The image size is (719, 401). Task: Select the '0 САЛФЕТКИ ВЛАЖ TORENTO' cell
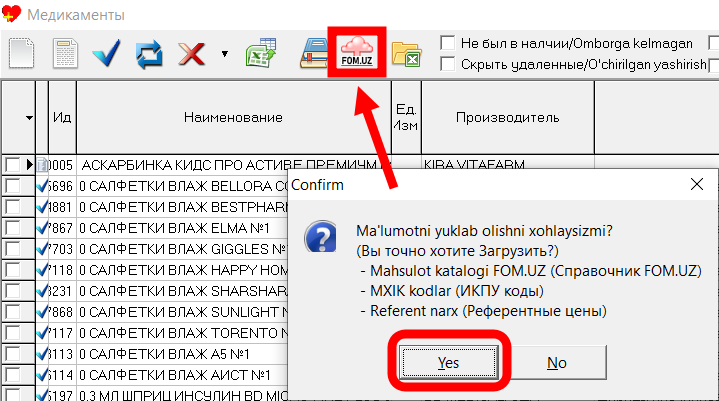click(183, 334)
